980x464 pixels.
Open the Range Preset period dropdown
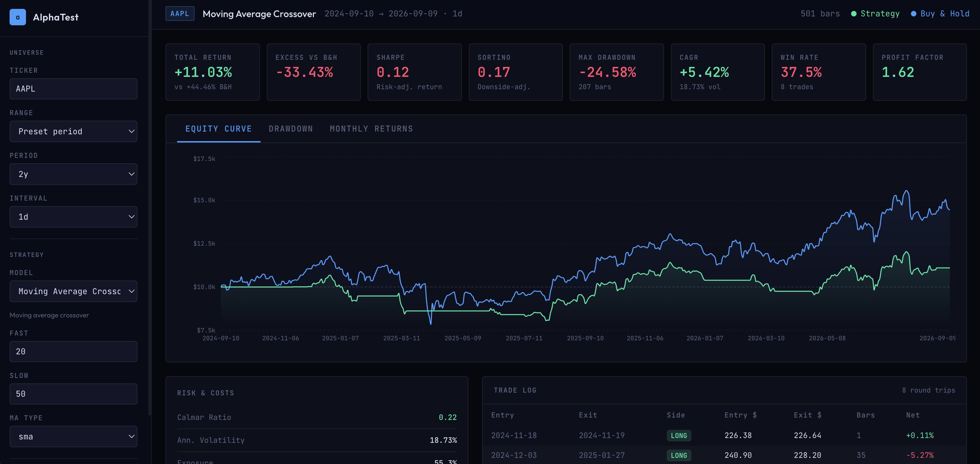click(74, 132)
